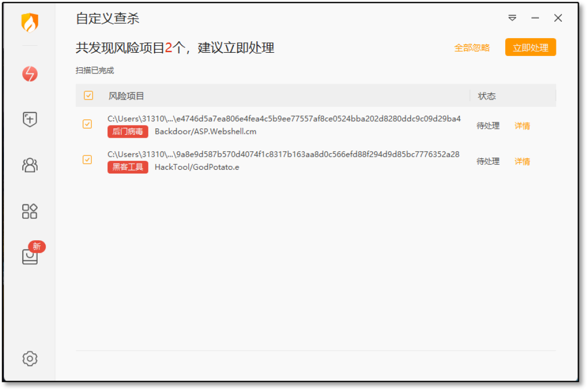This screenshot has width=588, height=391.
Task: Click the 状态 column header
Action: point(487,96)
